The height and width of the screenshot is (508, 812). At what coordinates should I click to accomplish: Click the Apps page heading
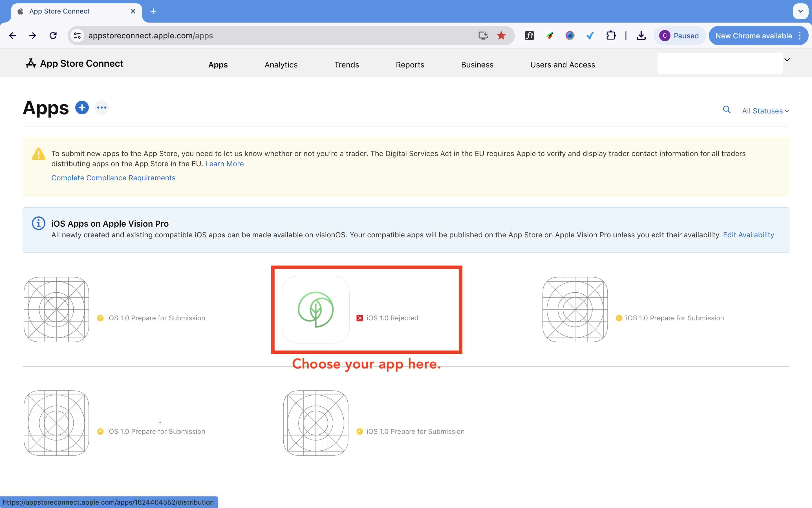point(46,108)
